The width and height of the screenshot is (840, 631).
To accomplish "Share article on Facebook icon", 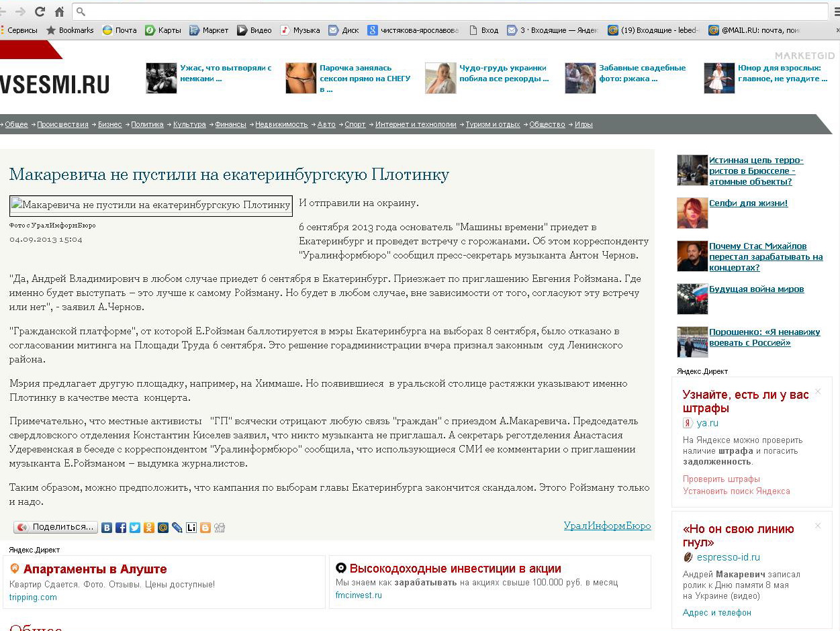I will (x=121, y=528).
